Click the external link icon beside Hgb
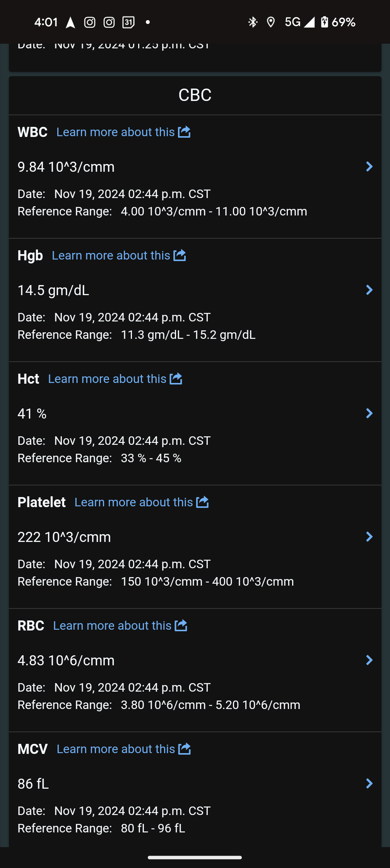390x868 pixels. click(x=180, y=255)
